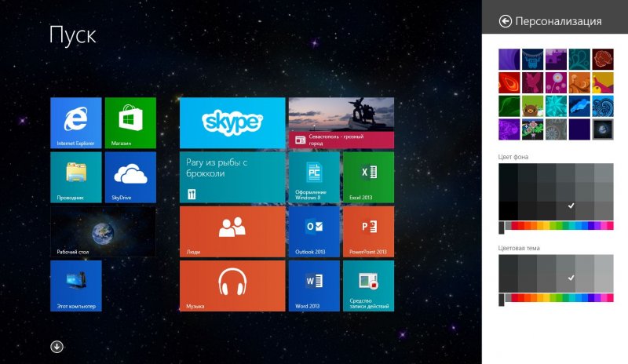Select the teal swirl background pattern
The height and width of the screenshot is (364, 628).
pos(579,60)
